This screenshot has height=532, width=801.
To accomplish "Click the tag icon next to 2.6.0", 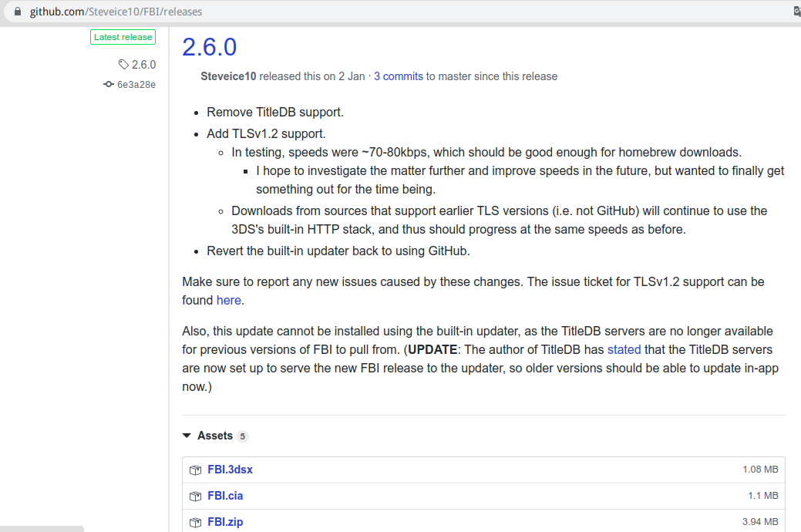I will (x=123, y=65).
